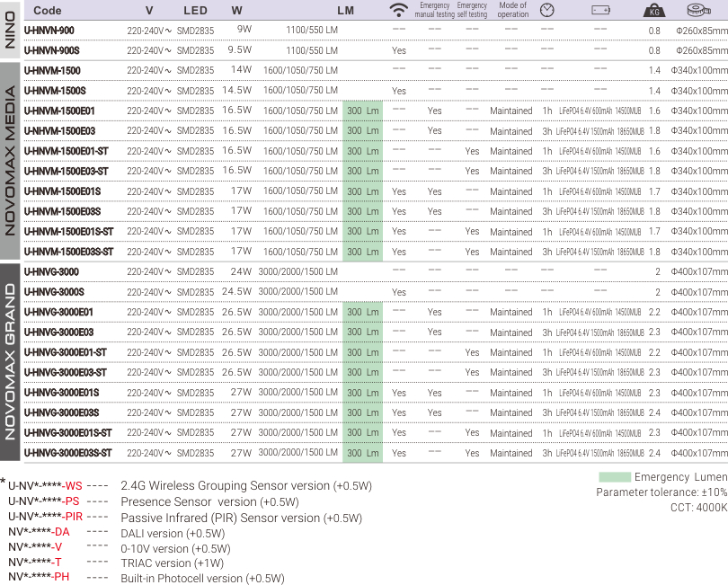
Task: Click the clock duration icon in the header
Action: [x=547, y=10]
